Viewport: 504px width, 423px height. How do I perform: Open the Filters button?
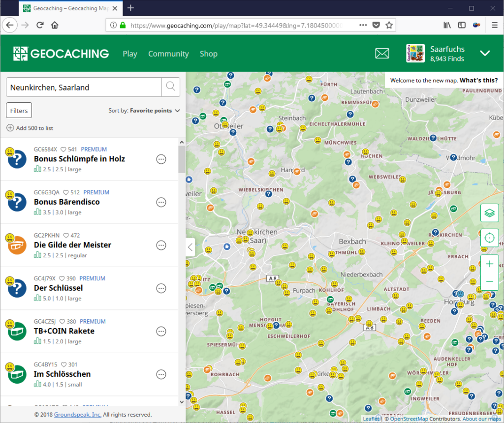click(x=19, y=110)
